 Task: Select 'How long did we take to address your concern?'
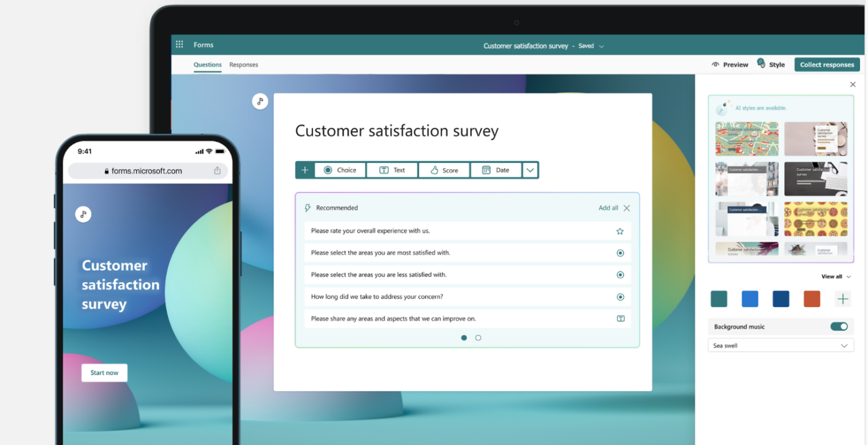coord(467,297)
